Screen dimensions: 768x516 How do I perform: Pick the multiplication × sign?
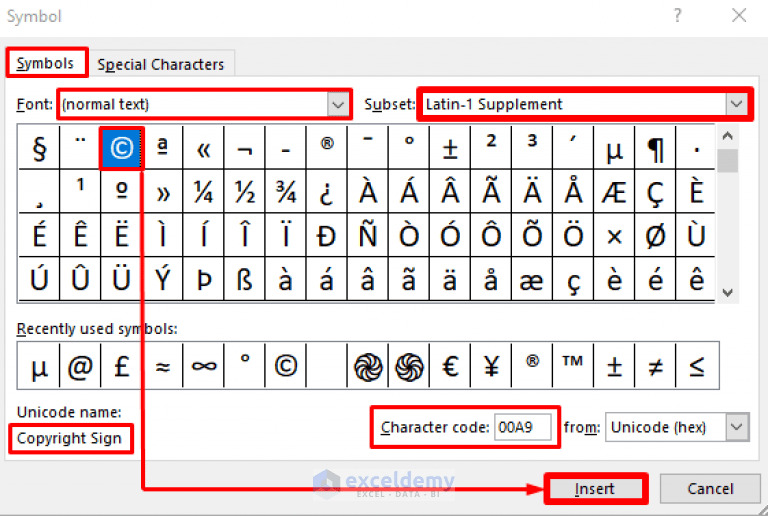pos(614,235)
